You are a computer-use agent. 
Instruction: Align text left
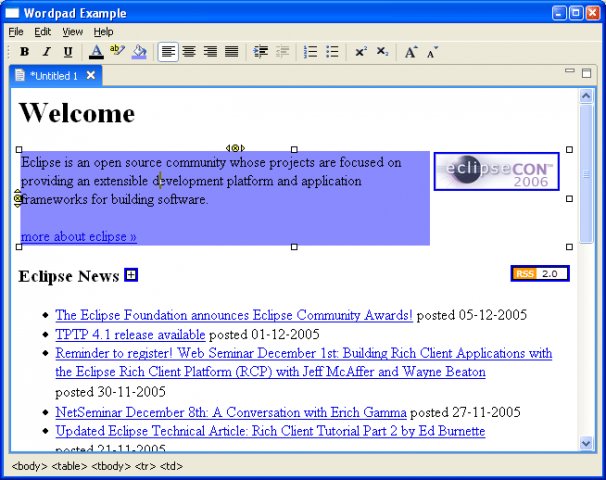(168, 51)
